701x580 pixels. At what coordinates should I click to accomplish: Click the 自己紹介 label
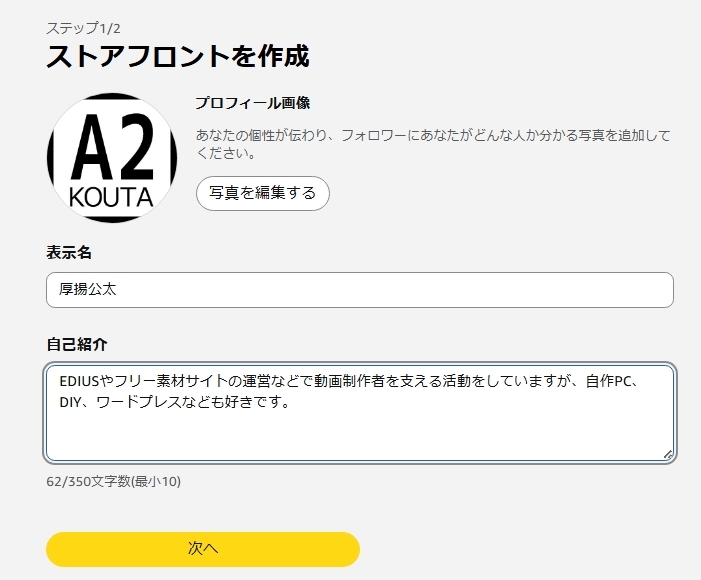76,344
